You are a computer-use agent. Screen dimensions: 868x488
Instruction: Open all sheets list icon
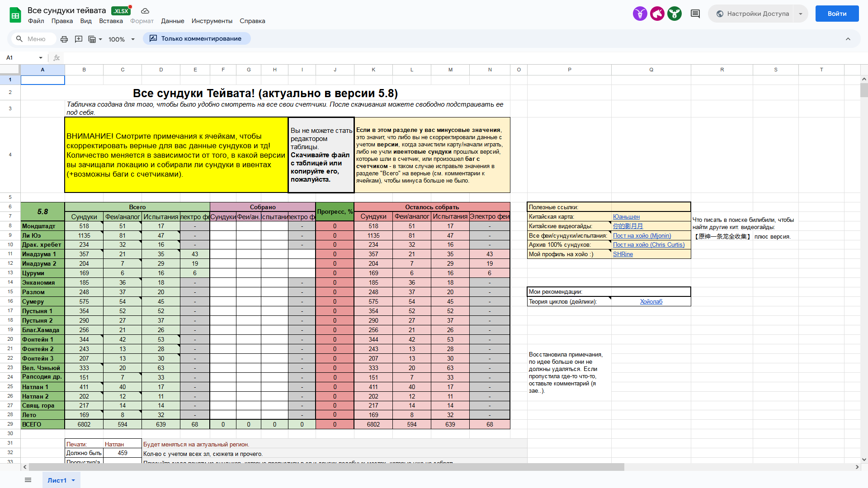(28, 480)
